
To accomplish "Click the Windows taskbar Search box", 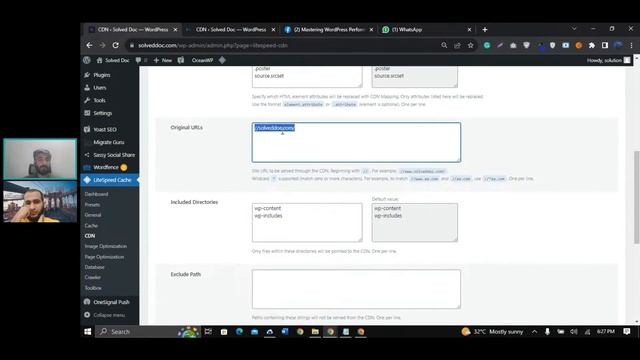I will click(x=147, y=331).
